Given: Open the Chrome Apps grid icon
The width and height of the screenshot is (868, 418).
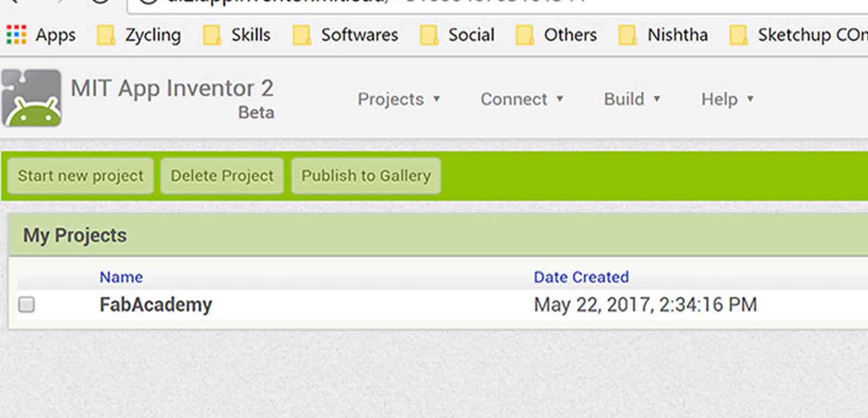Looking at the screenshot, I should tap(16, 35).
